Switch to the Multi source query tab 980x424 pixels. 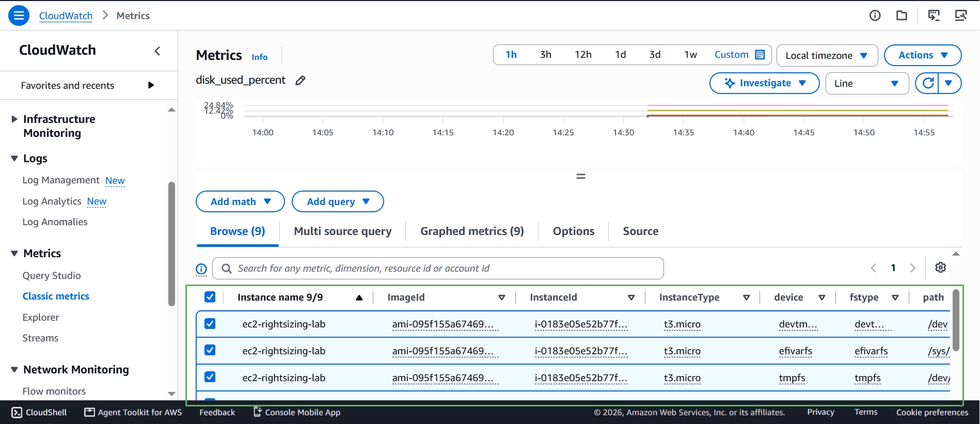343,231
